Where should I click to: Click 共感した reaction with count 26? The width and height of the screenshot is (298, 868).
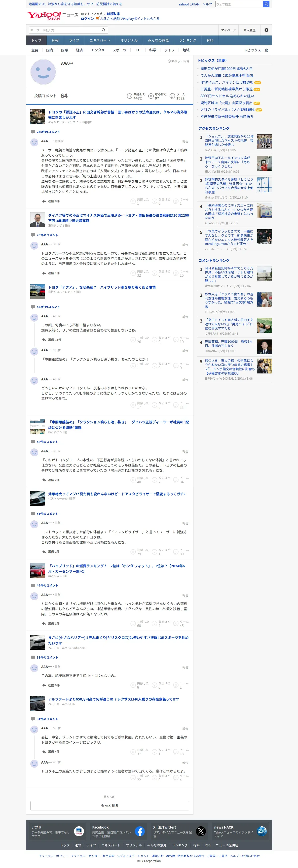tap(140, 340)
